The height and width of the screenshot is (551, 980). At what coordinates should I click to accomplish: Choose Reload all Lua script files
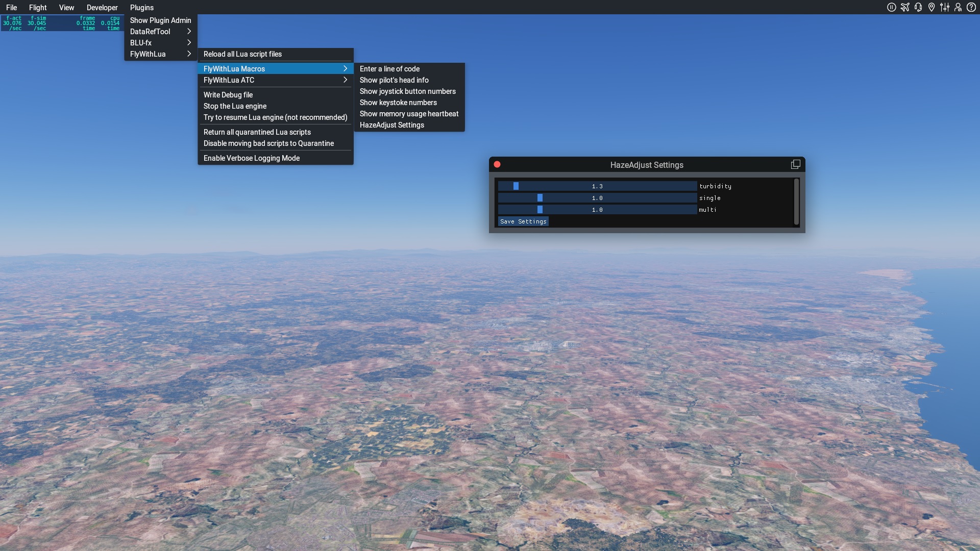pos(276,54)
